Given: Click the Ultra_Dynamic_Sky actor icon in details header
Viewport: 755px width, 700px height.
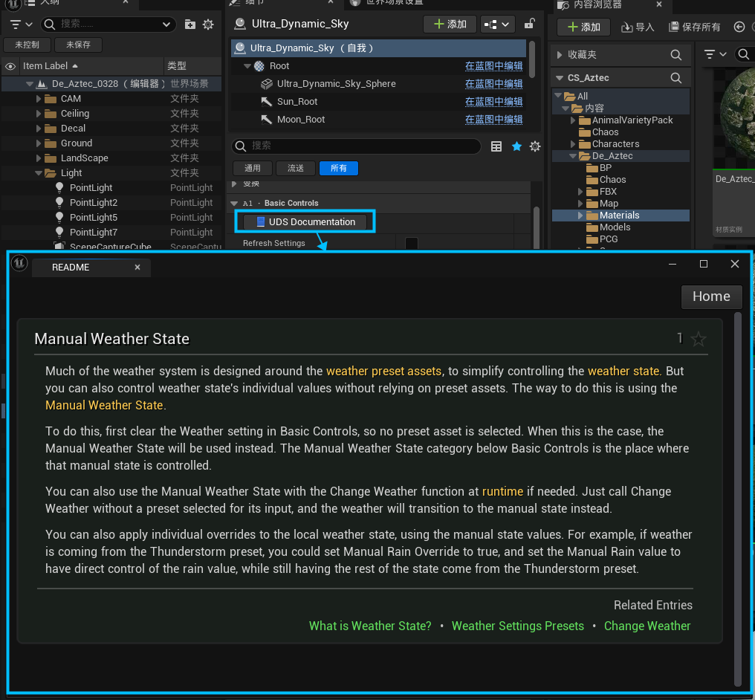Looking at the screenshot, I should point(239,24).
